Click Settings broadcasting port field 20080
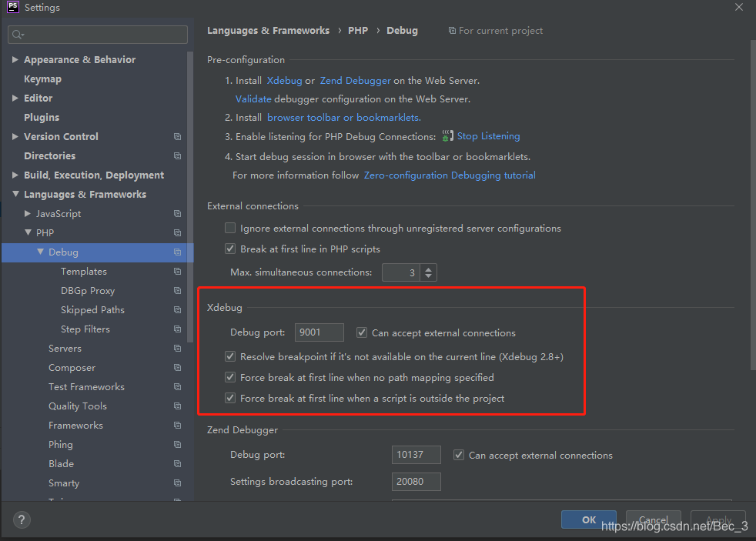The height and width of the screenshot is (541, 756). click(416, 482)
